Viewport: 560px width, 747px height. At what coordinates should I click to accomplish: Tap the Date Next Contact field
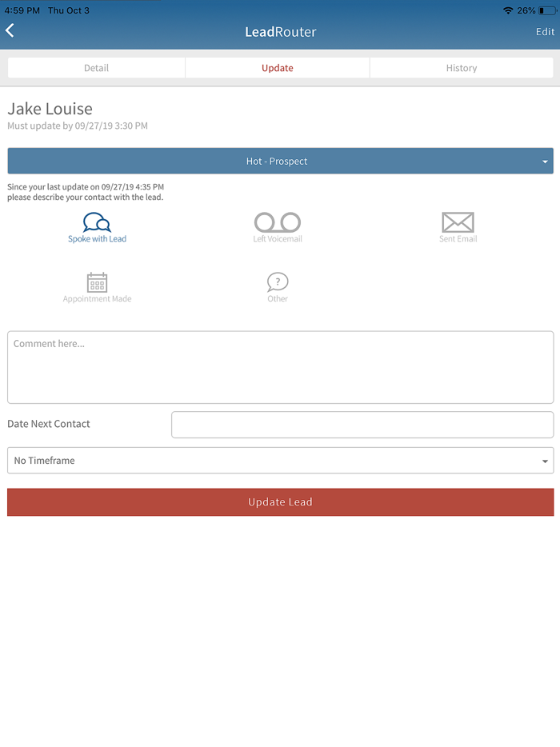pyautogui.click(x=362, y=425)
